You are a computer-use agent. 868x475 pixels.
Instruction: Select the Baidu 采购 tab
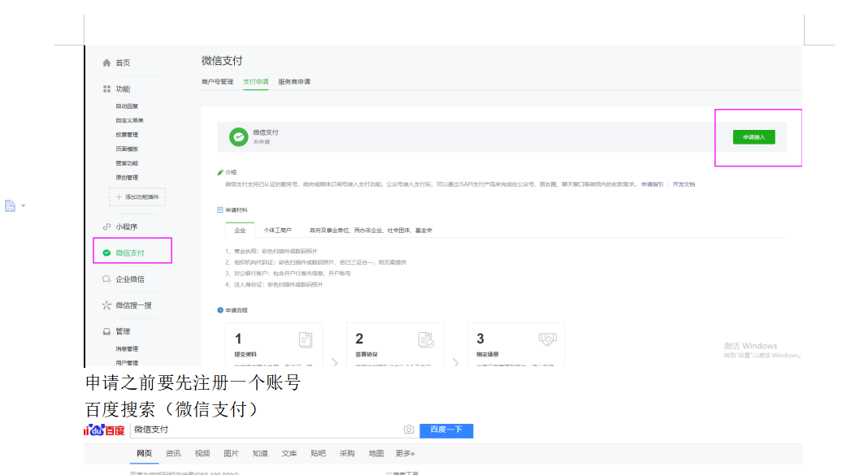tap(347, 453)
